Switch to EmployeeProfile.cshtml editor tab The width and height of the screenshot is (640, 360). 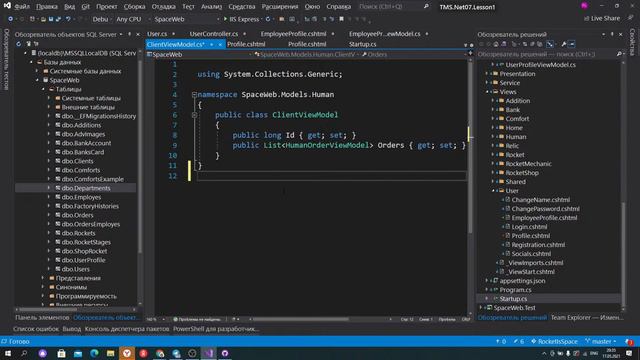[x=293, y=34]
